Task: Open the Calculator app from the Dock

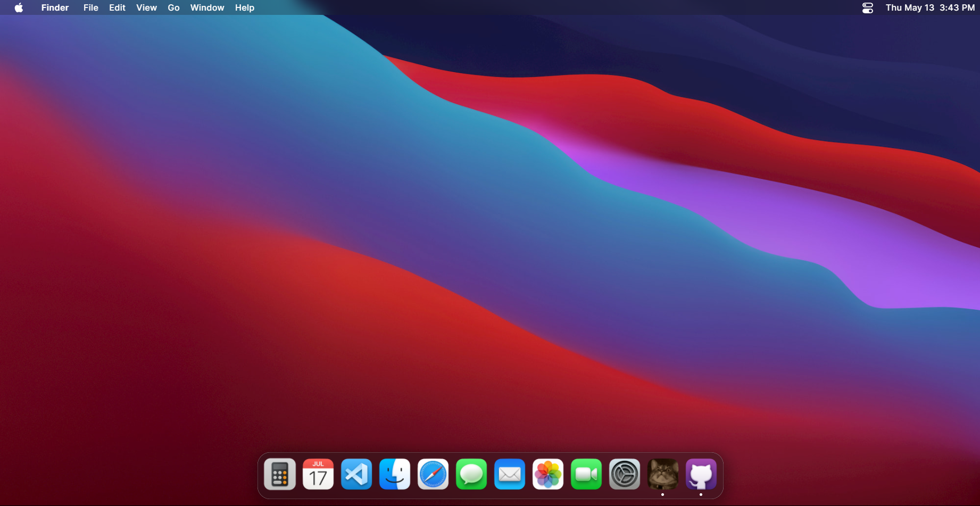Action: tap(279, 474)
